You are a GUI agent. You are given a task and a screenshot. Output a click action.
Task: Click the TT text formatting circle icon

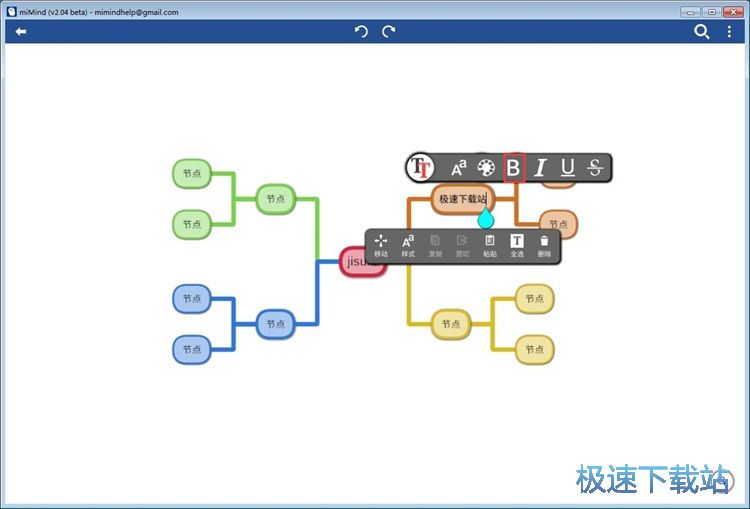click(x=420, y=167)
